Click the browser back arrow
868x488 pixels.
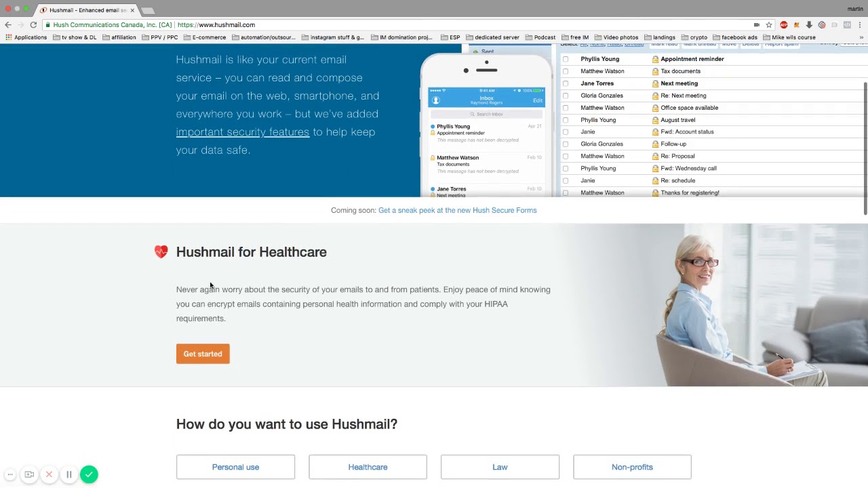pyautogui.click(x=8, y=24)
